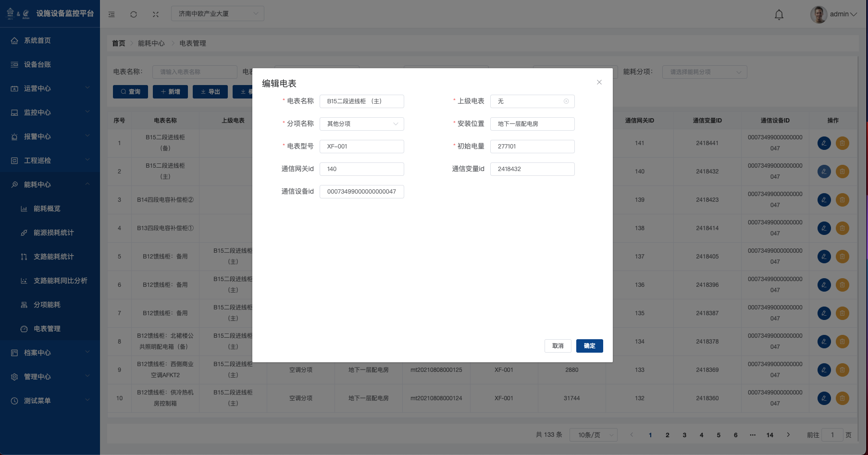Image resolution: width=868 pixels, height=455 pixels.
Task: Collapse the sidebar with the menu fold icon
Action: [x=112, y=14]
